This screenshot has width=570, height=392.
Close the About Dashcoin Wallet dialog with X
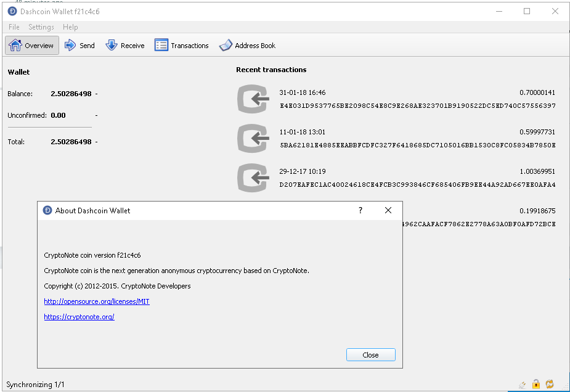tap(388, 210)
